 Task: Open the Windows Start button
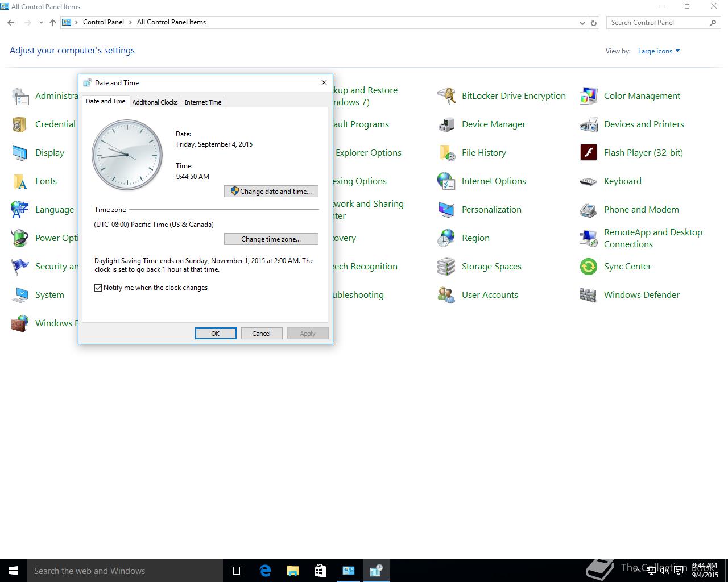coord(14,571)
